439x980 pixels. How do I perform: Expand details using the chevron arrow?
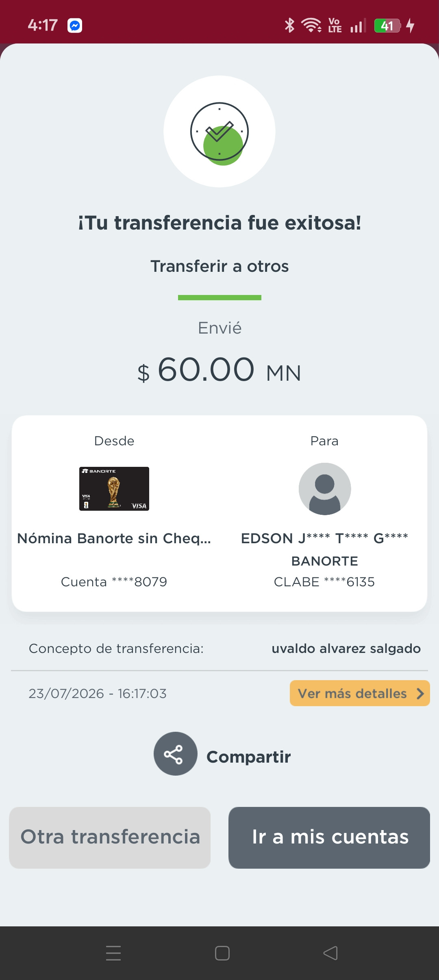tap(420, 693)
